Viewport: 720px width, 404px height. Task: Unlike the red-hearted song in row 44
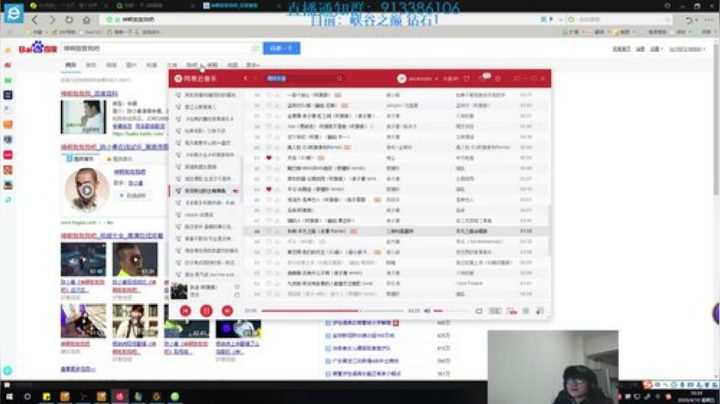(269, 189)
